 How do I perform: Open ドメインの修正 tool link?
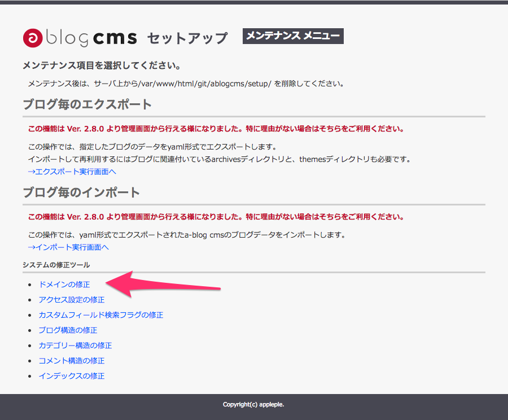pyautogui.click(x=64, y=285)
